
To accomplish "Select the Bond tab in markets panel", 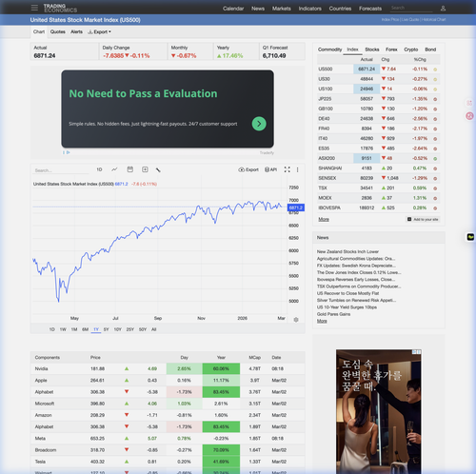I will coord(430,49).
